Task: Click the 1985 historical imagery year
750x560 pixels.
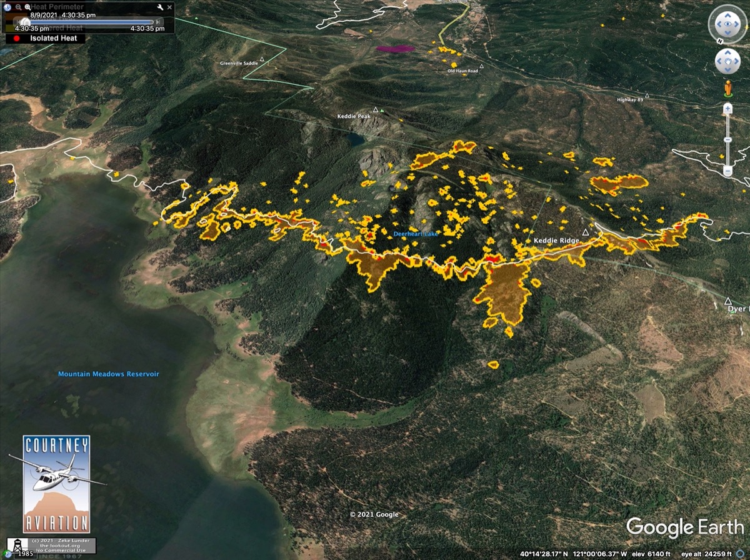Action: coord(26,553)
